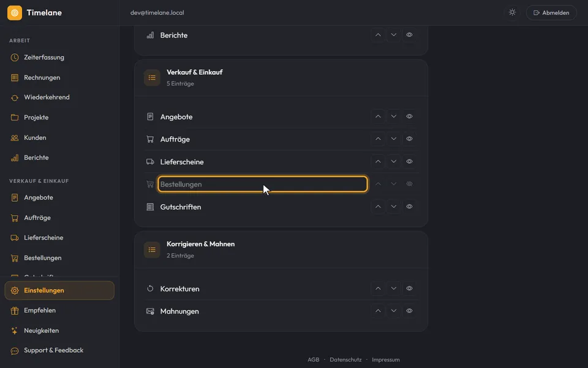The width and height of the screenshot is (588, 368).
Task: Click the Korrigieren & Mahnen group list icon
Action: click(152, 250)
